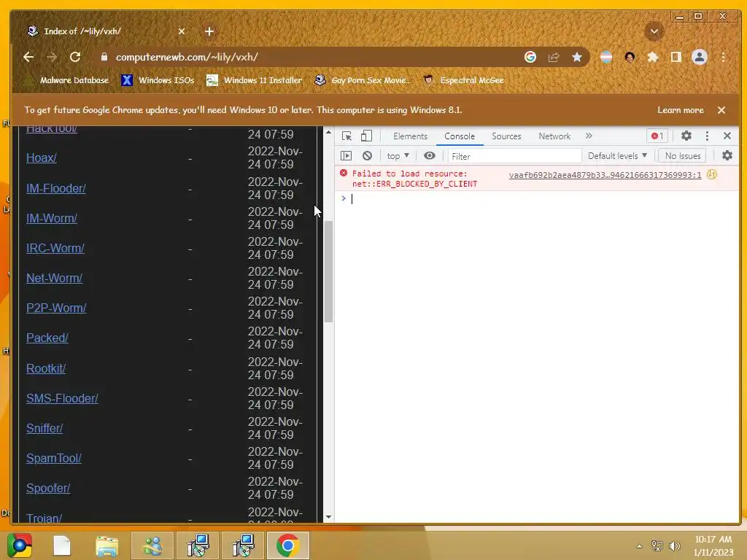The image size is (747, 560).
Task: Click the bookmark star icon
Action: coord(577,57)
